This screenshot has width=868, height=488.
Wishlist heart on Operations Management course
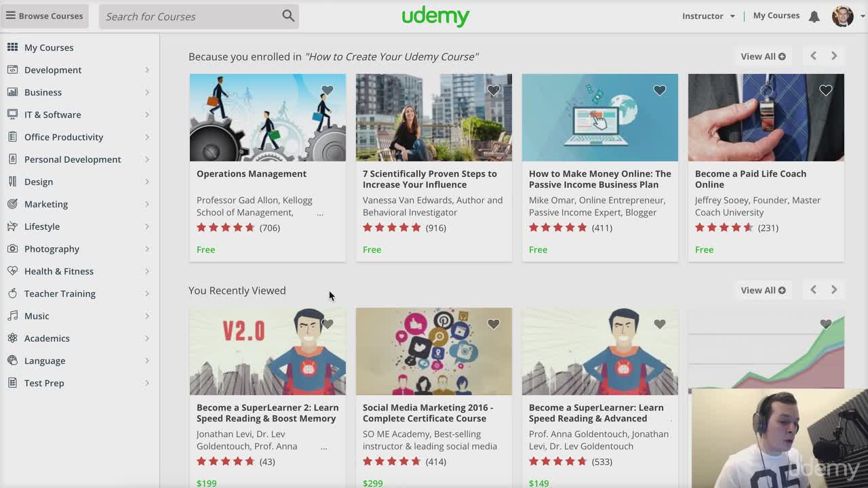click(328, 90)
